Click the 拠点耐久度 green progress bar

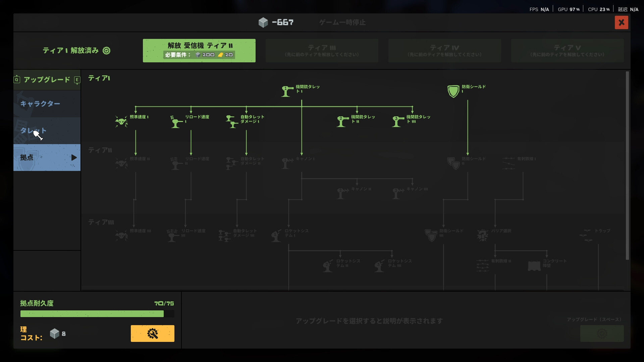(x=97, y=314)
